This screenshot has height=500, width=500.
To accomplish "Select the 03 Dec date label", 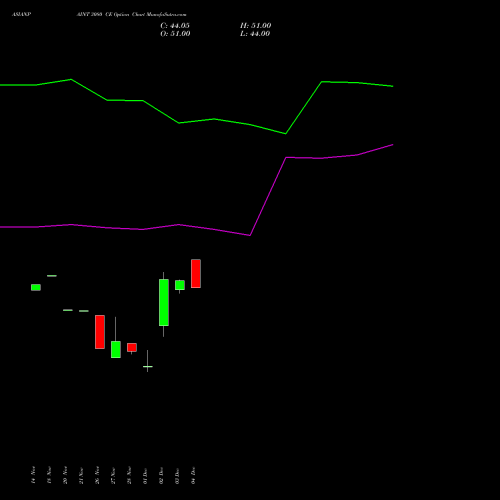I will pos(177,475).
